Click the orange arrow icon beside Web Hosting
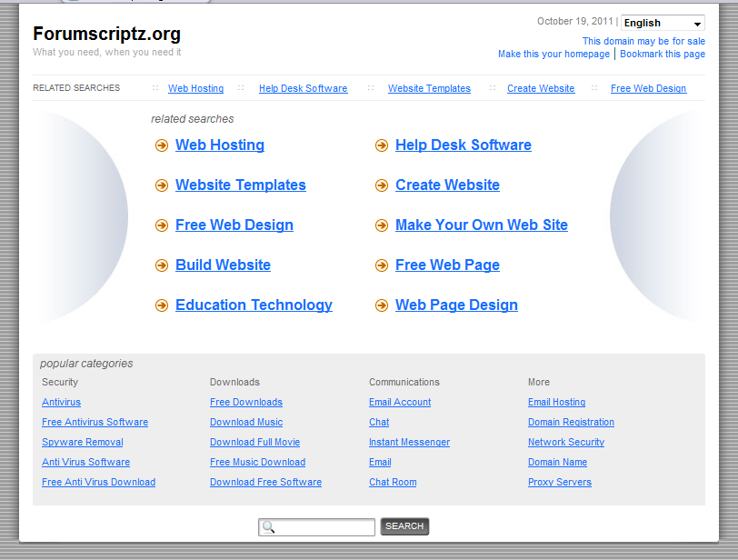The height and width of the screenshot is (560, 738). [x=161, y=145]
